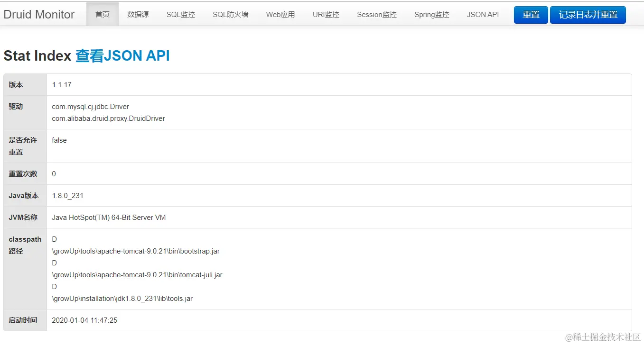
Task: Click the Java版本 row label
Action: (24, 196)
